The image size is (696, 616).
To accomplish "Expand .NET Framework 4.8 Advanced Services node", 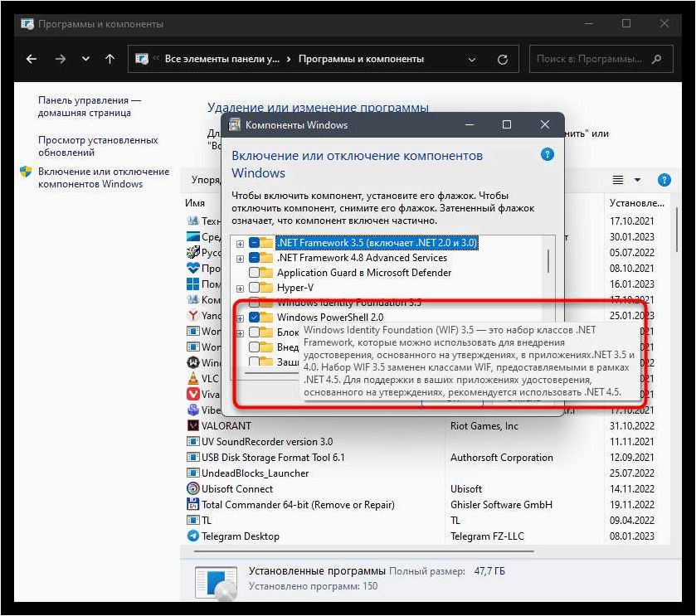I will click(240, 259).
